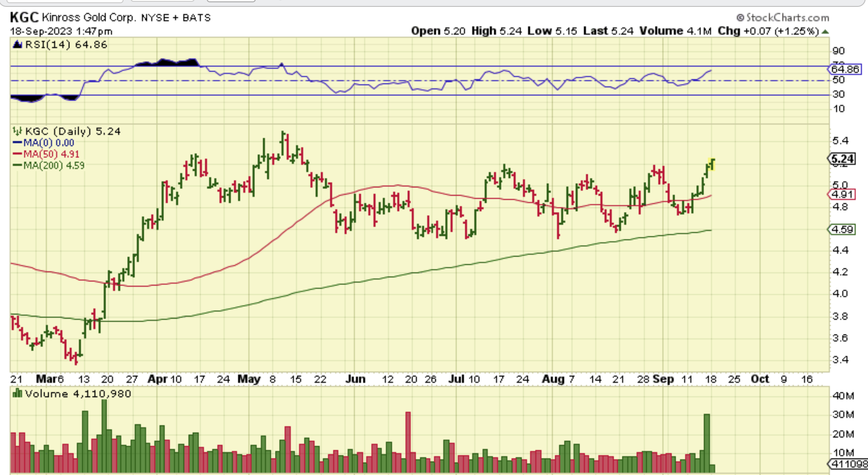This screenshot has width=868, height=475.
Task: Click the May label on the date axis
Action: (x=249, y=379)
